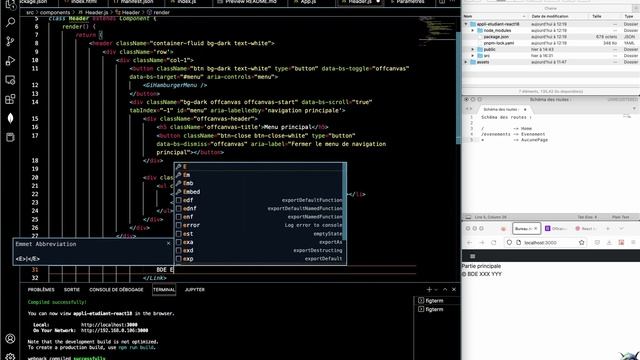Open a new browser tab with the plus
The height and width of the screenshot is (360, 640).
(608, 229)
